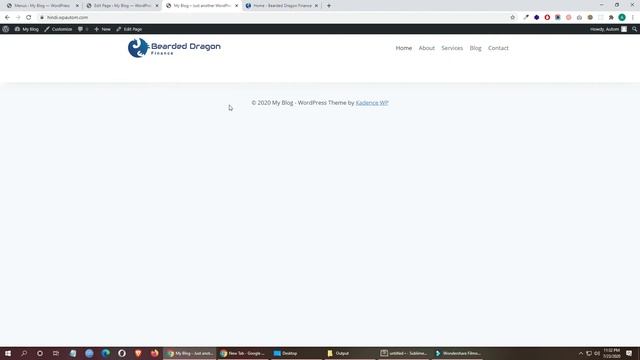Click the dark blue hexagon extension icon
The height and width of the screenshot is (360, 640).
[537, 18]
